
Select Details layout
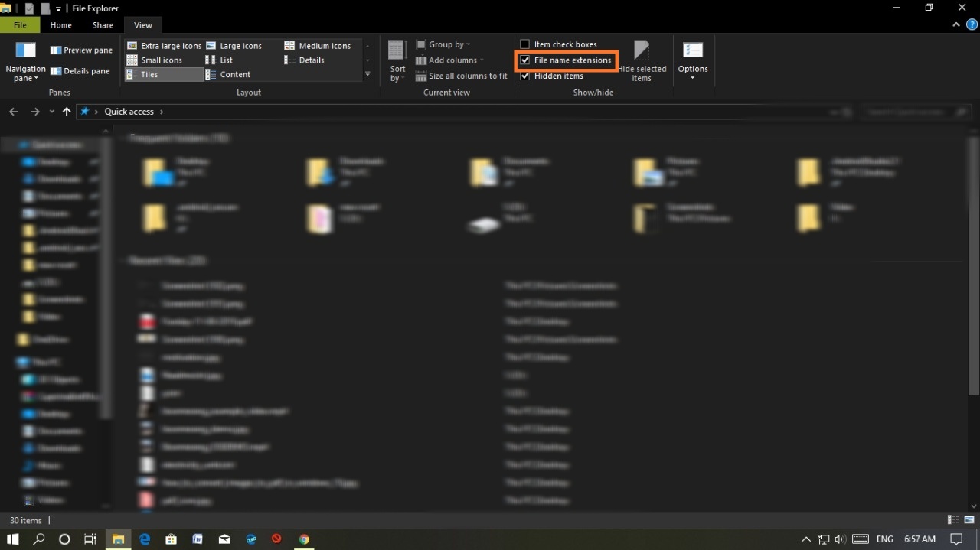pyautogui.click(x=304, y=60)
